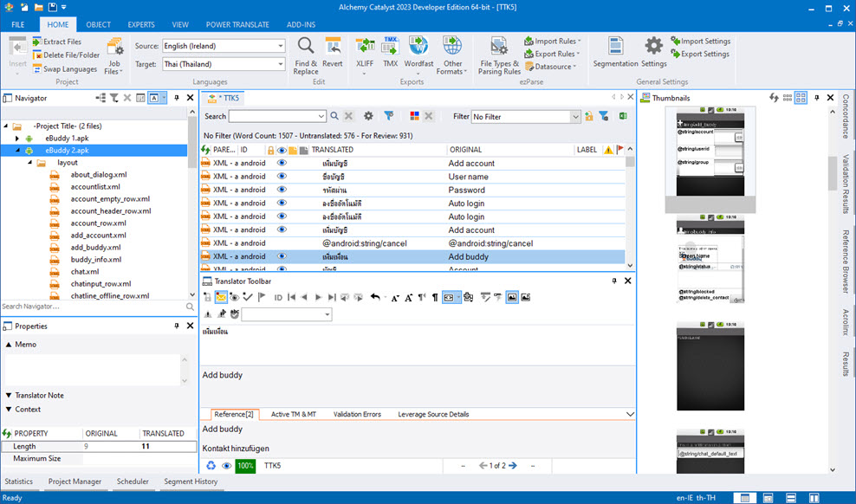Viewport: 856px width, 504px height.
Task: Switch to the POWER TRANSLATE tab
Action: click(x=237, y=24)
